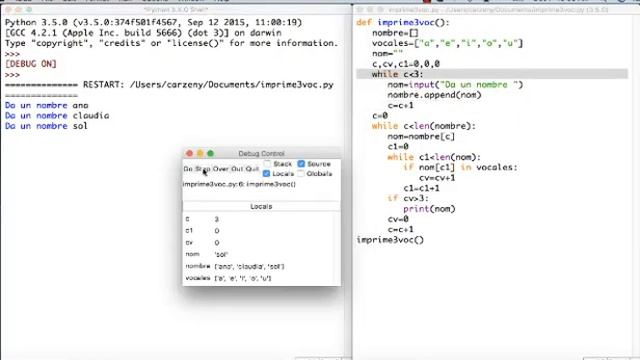
Task: Click shell output 'Da un nombre ana'
Action: [x=47, y=105]
